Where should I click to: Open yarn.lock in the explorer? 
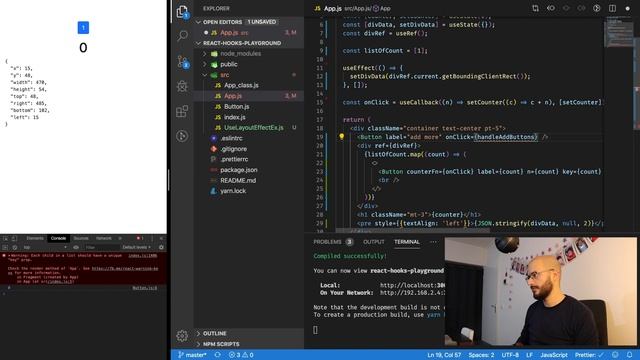[x=249, y=191]
